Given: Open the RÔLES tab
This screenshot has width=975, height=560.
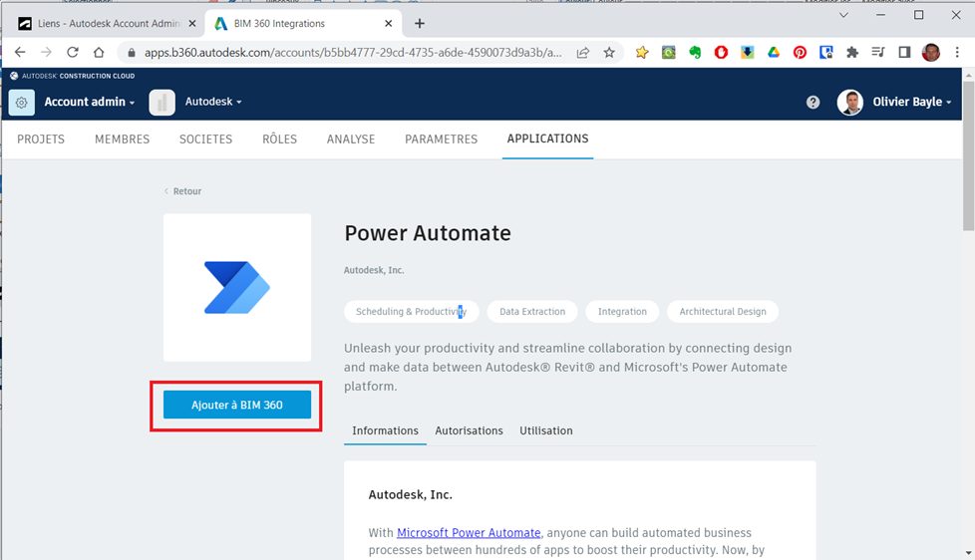Looking at the screenshot, I should [x=280, y=140].
